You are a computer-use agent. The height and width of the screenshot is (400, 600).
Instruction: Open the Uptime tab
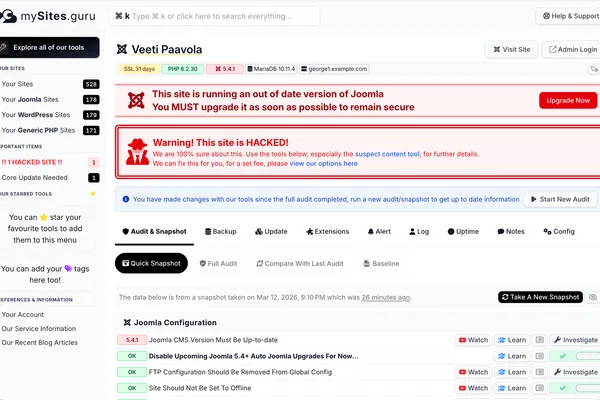pos(463,232)
